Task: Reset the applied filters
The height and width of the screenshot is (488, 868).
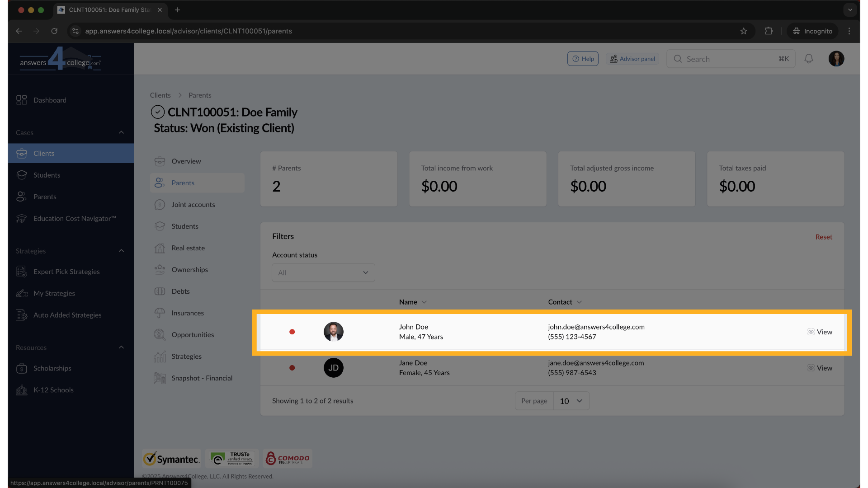Action: (824, 236)
